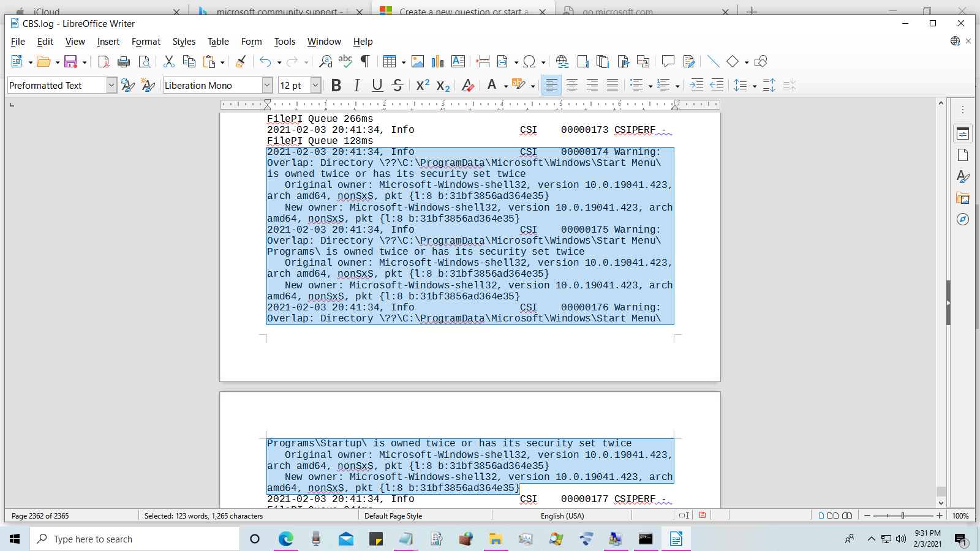The width and height of the screenshot is (980, 551).
Task: Save the document with the Save icon
Action: point(71,62)
